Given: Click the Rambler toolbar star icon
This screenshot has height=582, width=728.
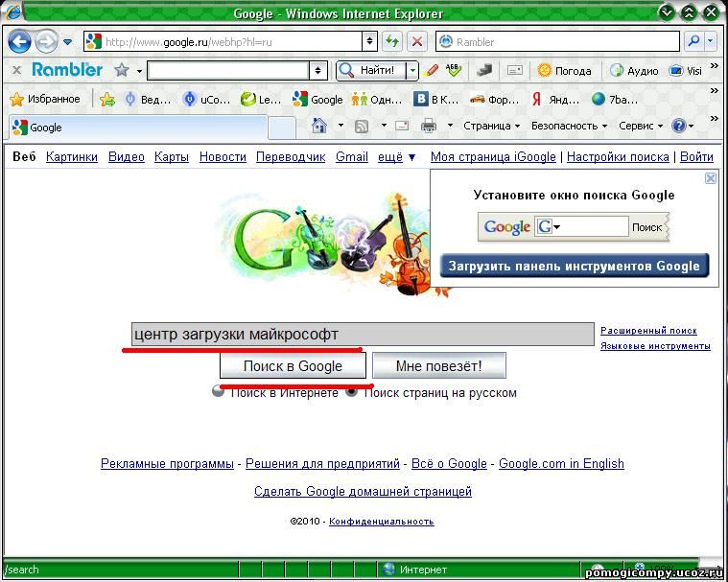Looking at the screenshot, I should tap(122, 71).
